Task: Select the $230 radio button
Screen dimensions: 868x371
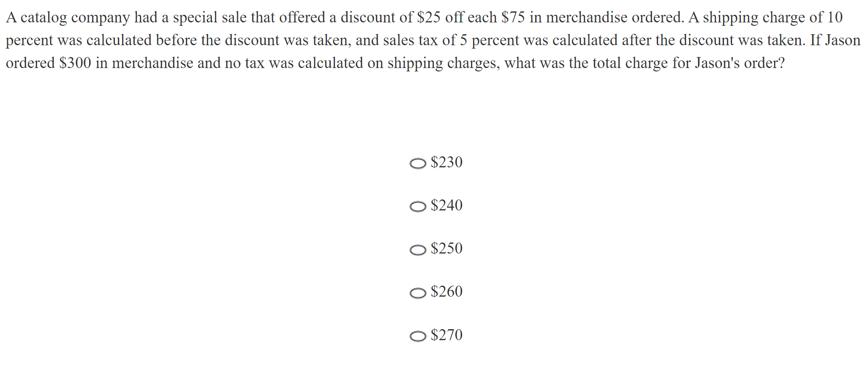Action: coord(418,164)
